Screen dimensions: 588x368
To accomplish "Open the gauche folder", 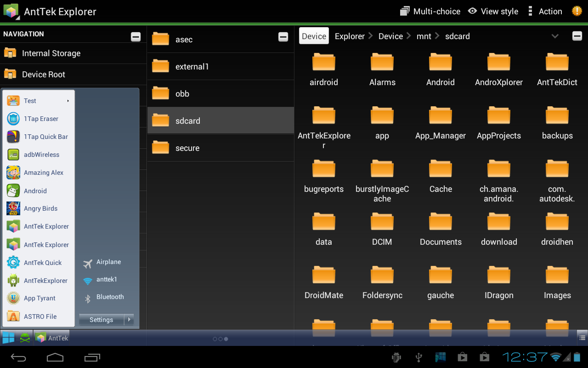I will tap(441, 282).
